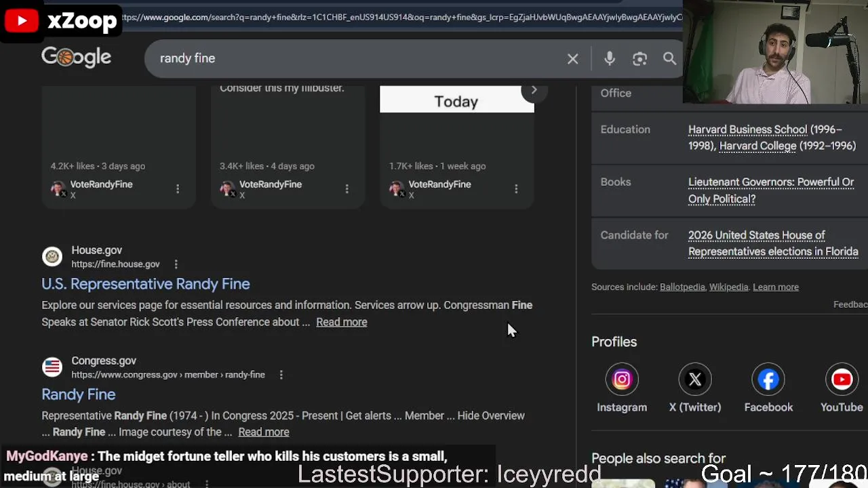Open U.S. Representative Randy Fine result
The height and width of the screenshot is (488, 868).
[146, 284]
